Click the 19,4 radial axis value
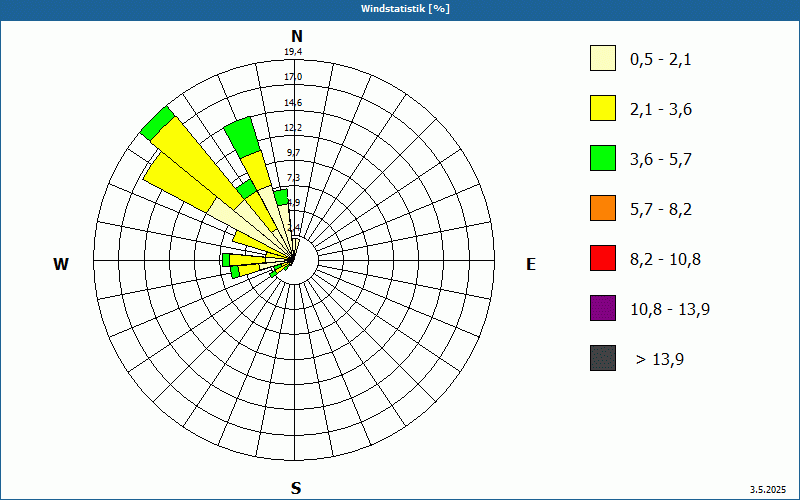The image size is (800, 500). (293, 52)
